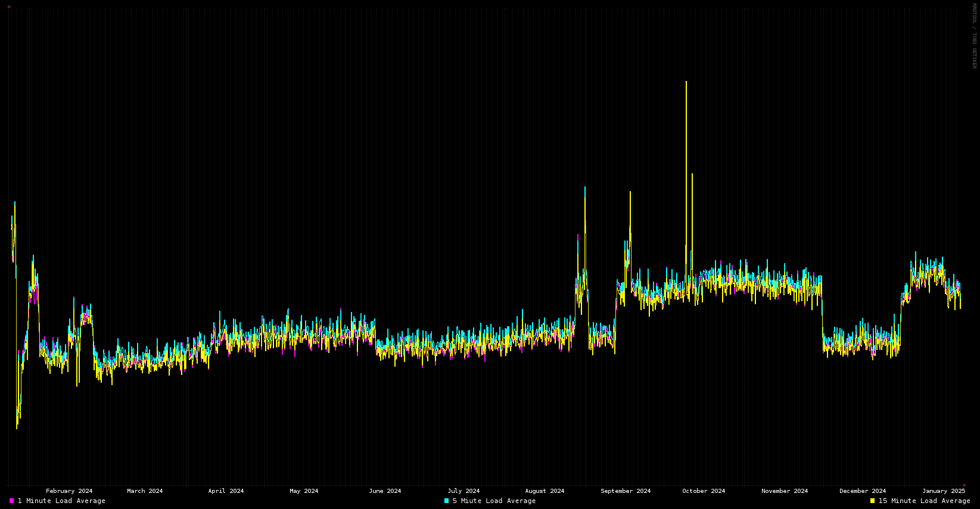Click the May 2024 axis label
This screenshot has height=509, width=980.
click(x=304, y=491)
